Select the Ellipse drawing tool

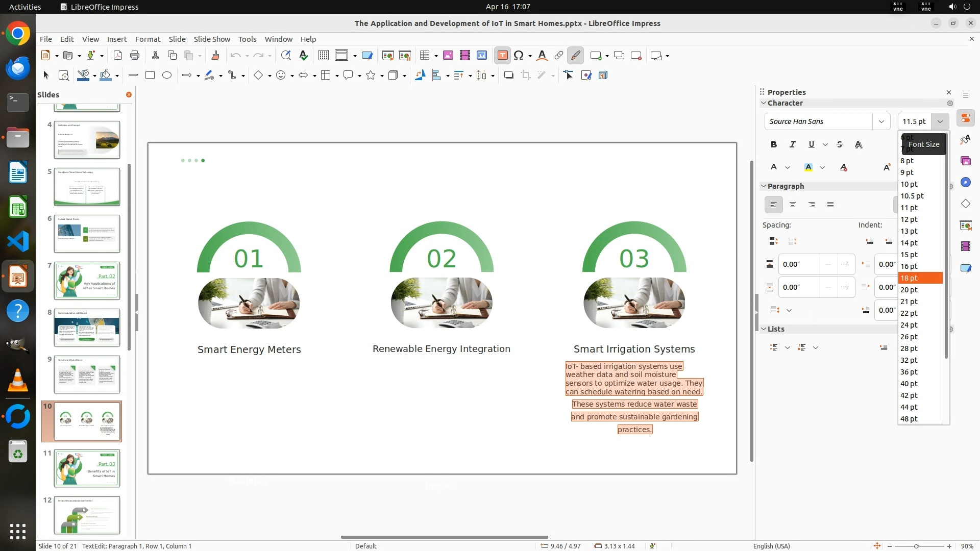(167, 76)
